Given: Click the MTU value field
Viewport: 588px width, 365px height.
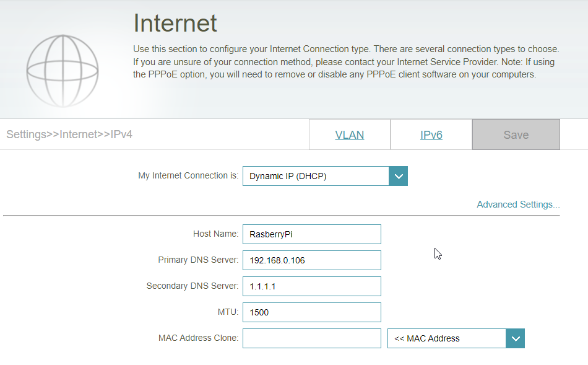Looking at the screenshot, I should pyautogui.click(x=311, y=312).
